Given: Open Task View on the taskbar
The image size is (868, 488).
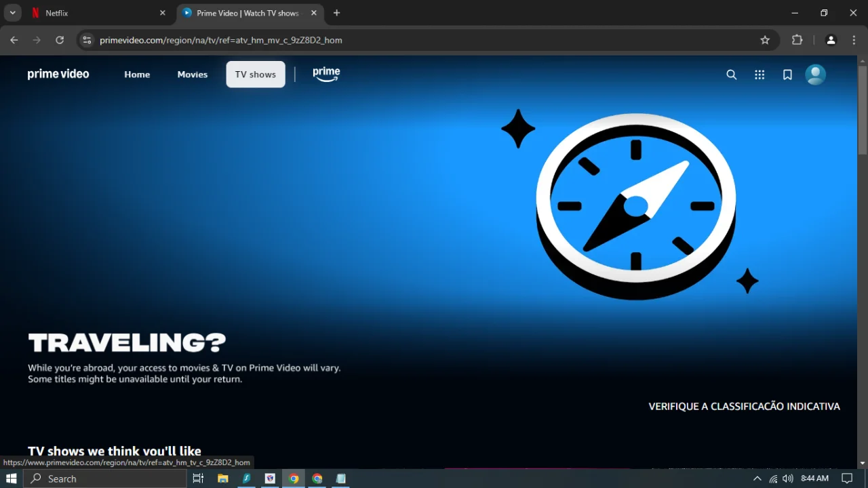Looking at the screenshot, I should tap(198, 479).
